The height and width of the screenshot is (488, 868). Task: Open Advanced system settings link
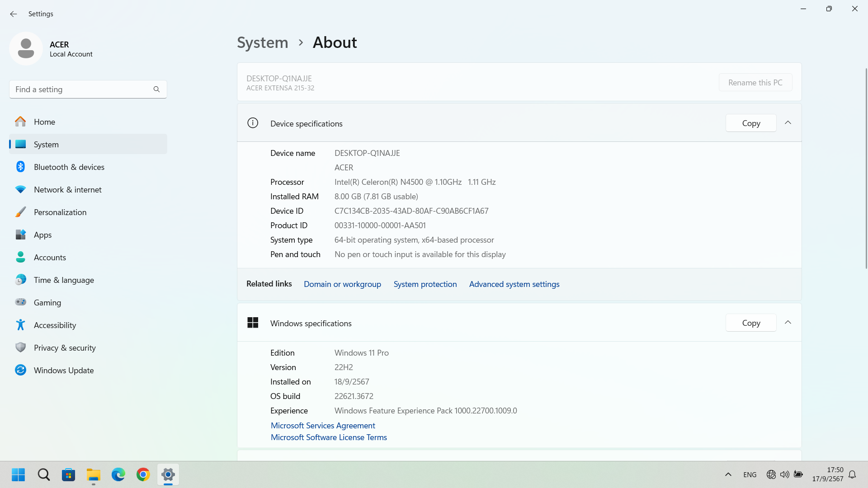[x=514, y=284]
